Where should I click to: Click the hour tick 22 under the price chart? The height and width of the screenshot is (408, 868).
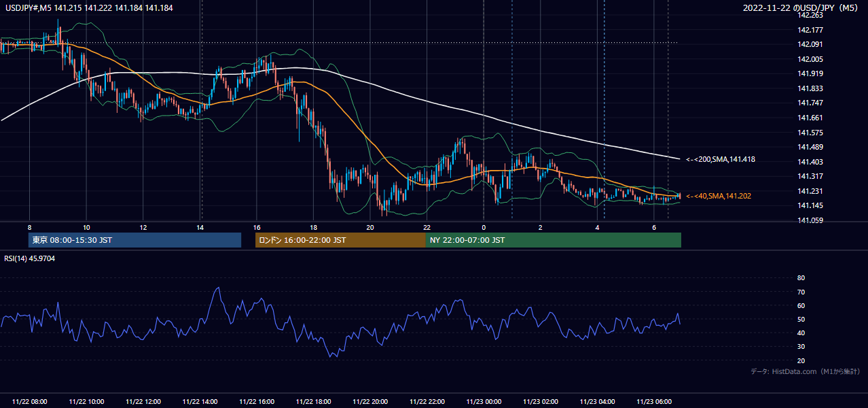click(x=427, y=227)
